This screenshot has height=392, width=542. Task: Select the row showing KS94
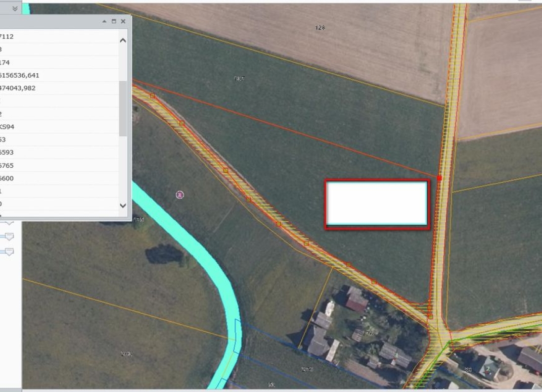(59, 127)
